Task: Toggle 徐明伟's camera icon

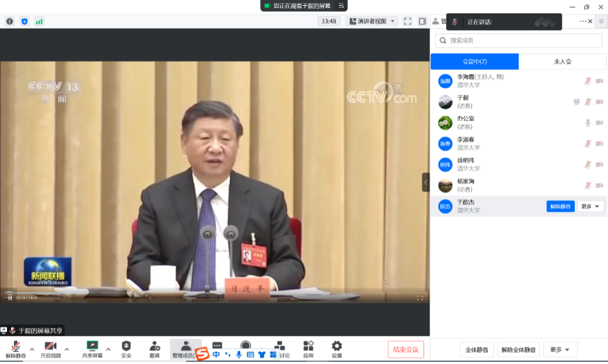Action: point(599,165)
